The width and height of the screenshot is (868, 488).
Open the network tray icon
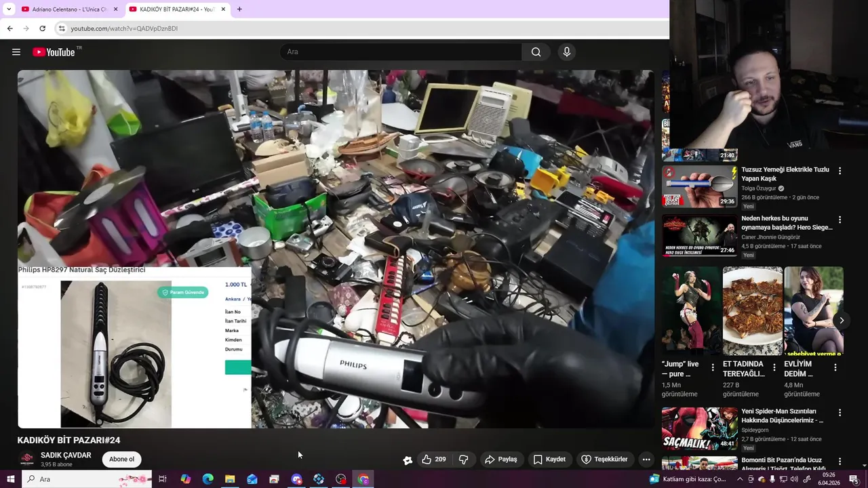784,479
